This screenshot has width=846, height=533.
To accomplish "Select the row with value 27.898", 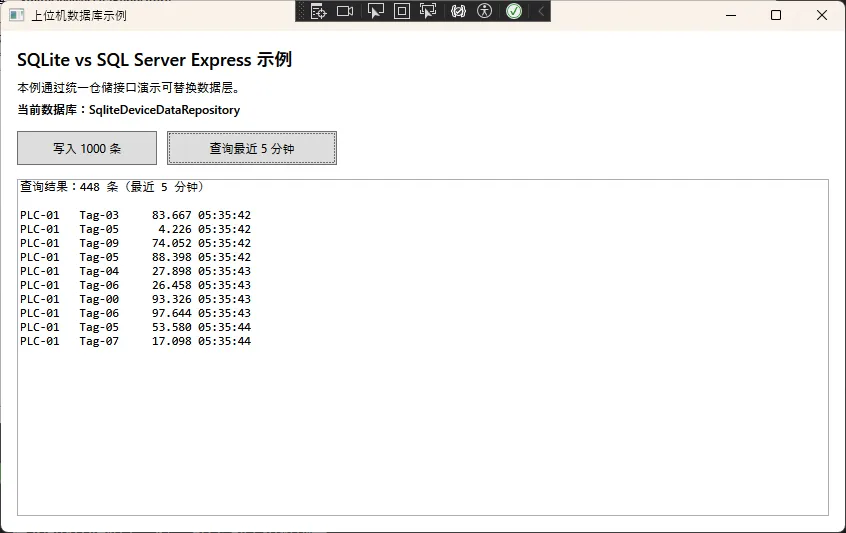I will (135, 271).
